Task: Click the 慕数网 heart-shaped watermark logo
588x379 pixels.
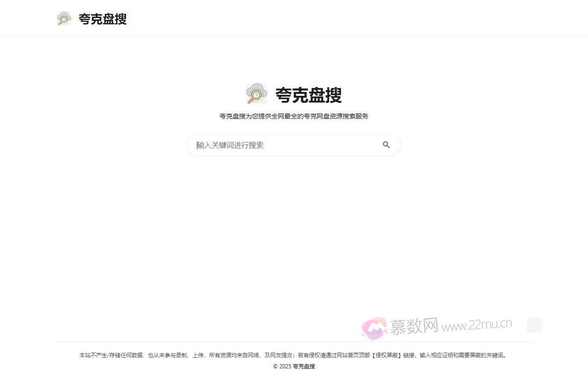Action: click(x=374, y=326)
